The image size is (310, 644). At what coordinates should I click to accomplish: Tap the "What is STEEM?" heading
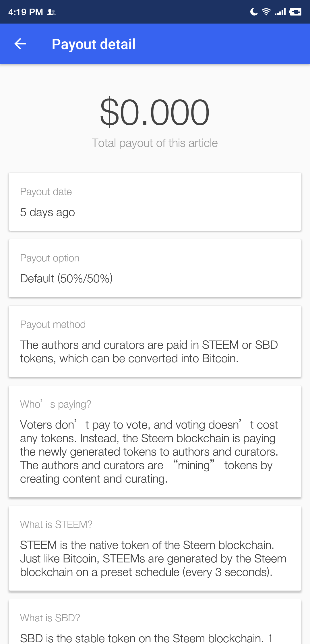tap(56, 525)
